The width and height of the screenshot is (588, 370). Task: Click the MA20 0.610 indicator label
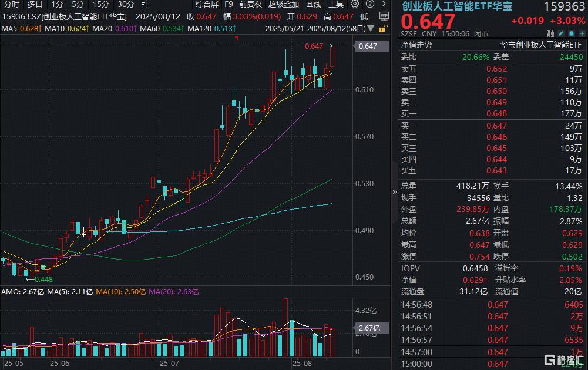point(115,29)
